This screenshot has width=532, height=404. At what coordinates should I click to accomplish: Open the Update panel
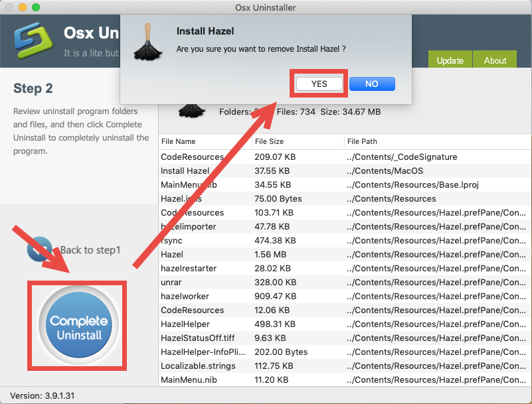pos(450,60)
